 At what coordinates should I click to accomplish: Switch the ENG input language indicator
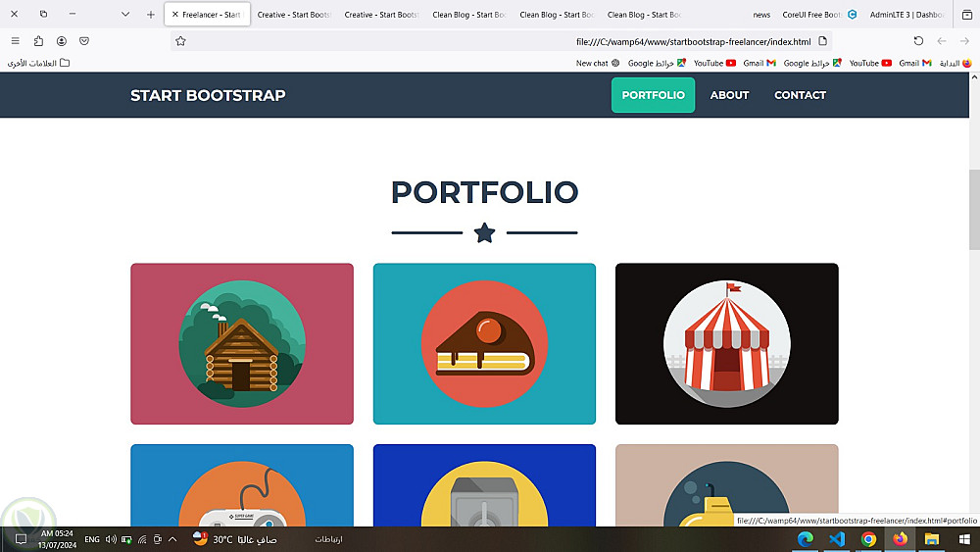point(92,539)
